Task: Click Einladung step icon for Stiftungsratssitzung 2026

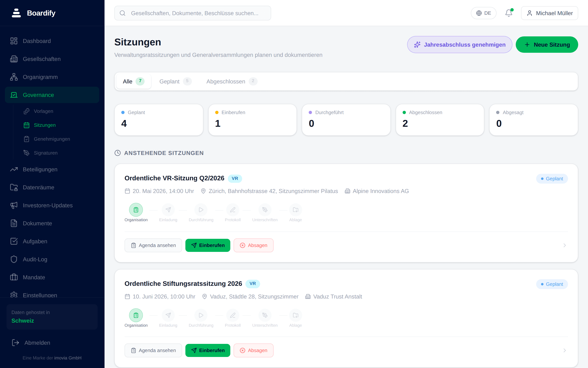Action: point(168,315)
